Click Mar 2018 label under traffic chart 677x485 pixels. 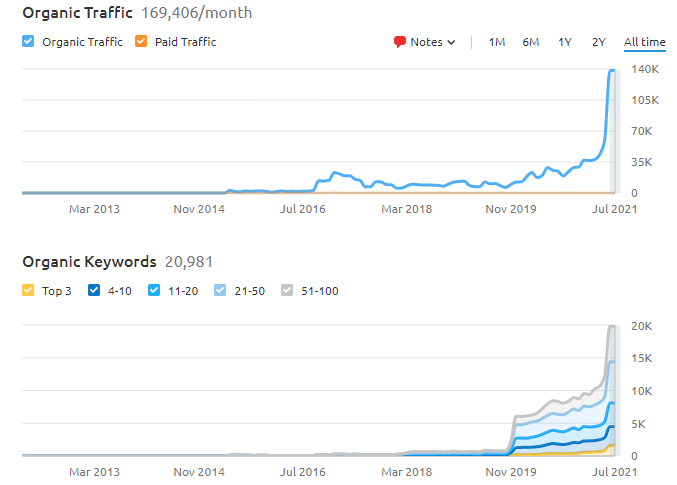407,209
